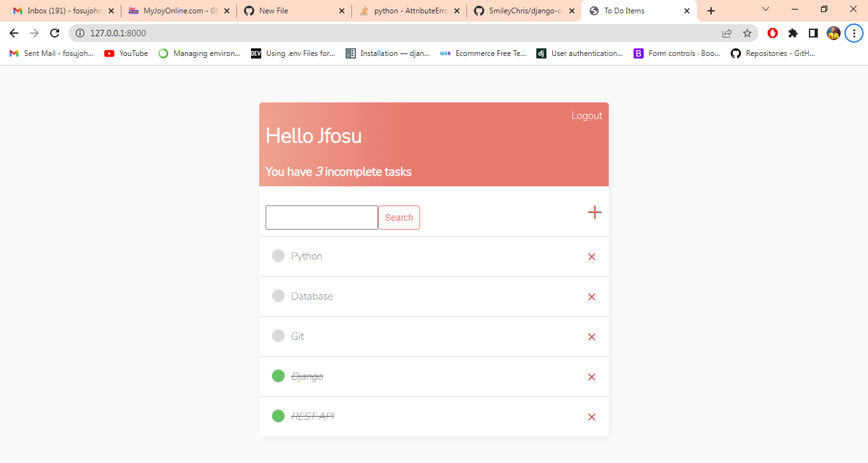Open the tab search chevron in title bar
Image resolution: width=868 pixels, height=463 pixels.
[766, 10]
